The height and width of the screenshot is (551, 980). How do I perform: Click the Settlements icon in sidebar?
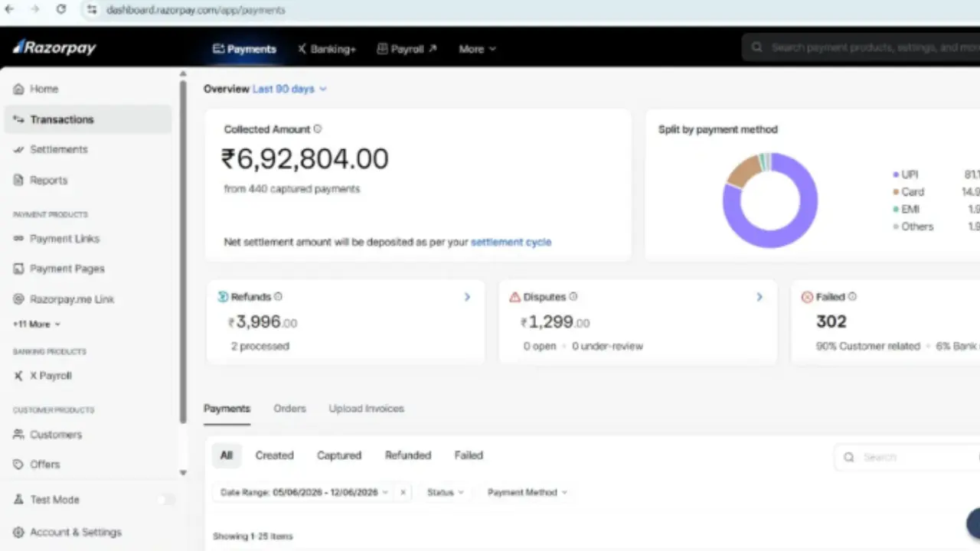pyautogui.click(x=18, y=149)
